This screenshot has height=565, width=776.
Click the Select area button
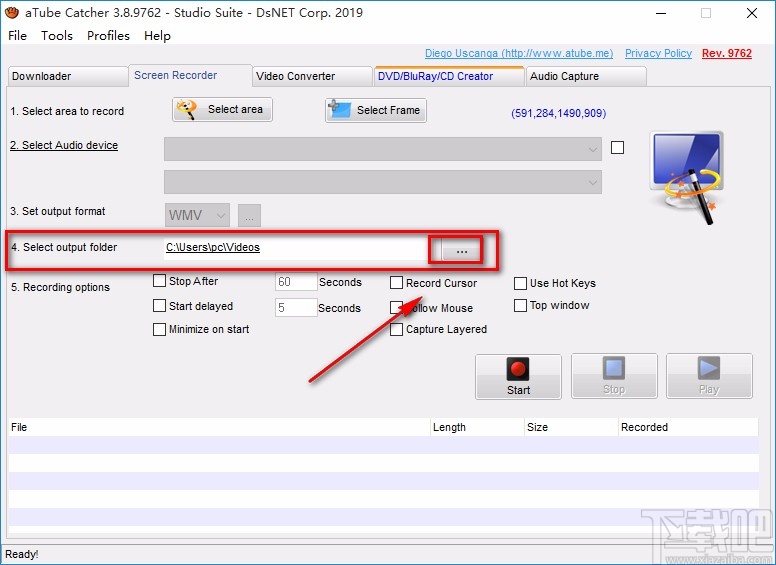point(222,110)
